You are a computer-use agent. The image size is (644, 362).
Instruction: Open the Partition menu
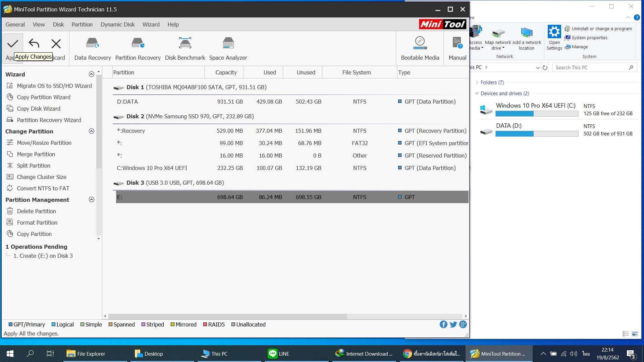pos(82,24)
